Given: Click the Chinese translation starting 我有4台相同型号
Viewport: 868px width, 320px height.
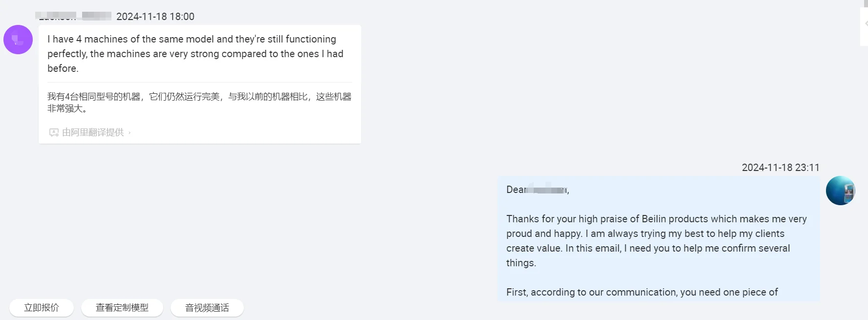Looking at the screenshot, I should (199, 103).
